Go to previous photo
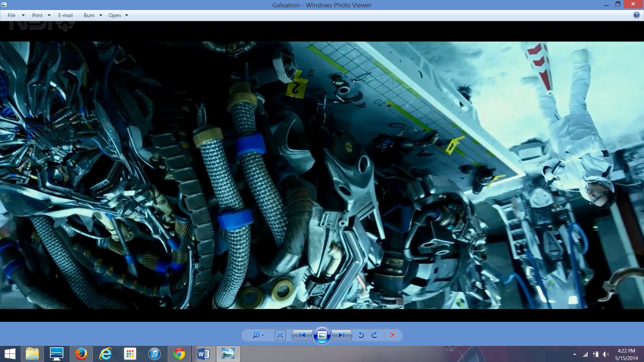The width and height of the screenshot is (644, 362). tap(302, 335)
